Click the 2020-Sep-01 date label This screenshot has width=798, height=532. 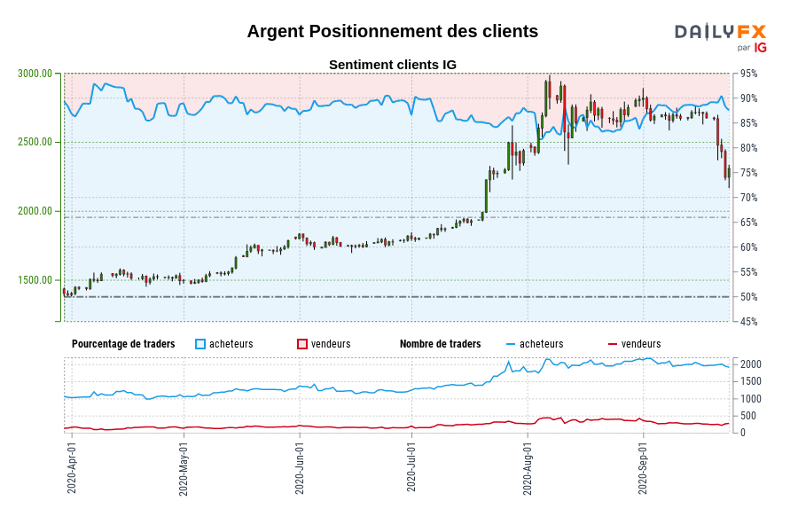(643, 468)
